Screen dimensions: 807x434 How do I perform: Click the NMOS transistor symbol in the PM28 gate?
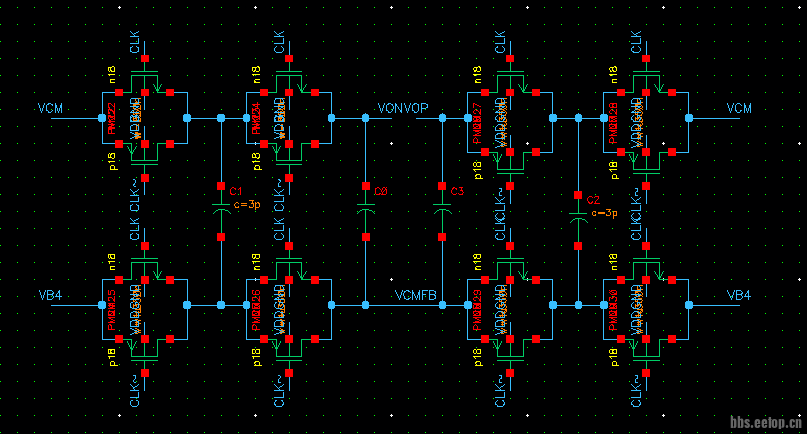[x=646, y=82]
